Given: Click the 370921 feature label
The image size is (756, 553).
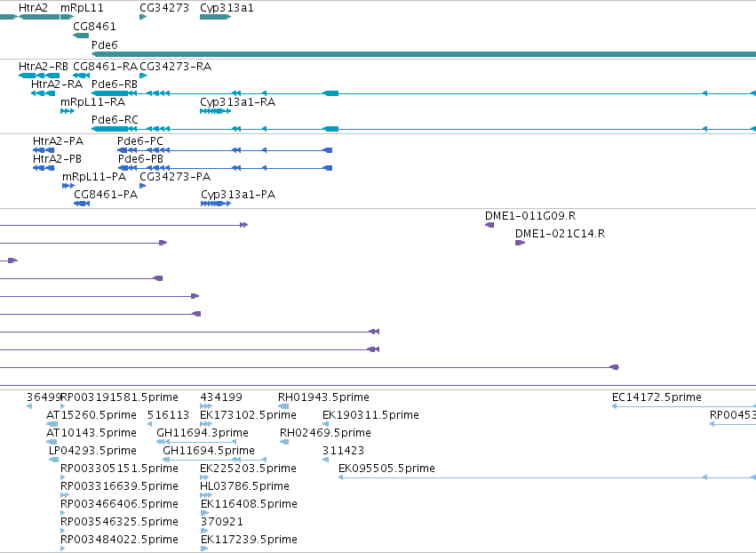Looking at the screenshot, I should [x=222, y=522].
